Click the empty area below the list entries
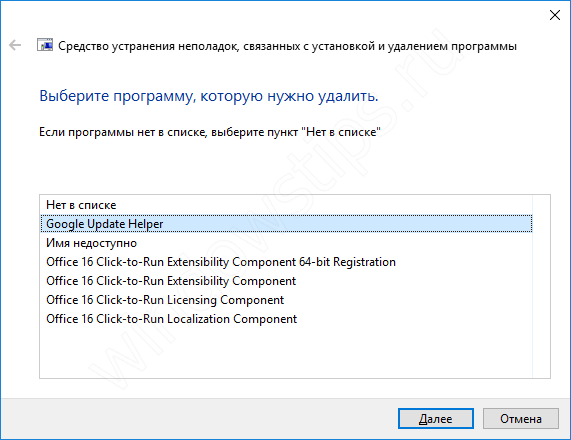 [286, 353]
